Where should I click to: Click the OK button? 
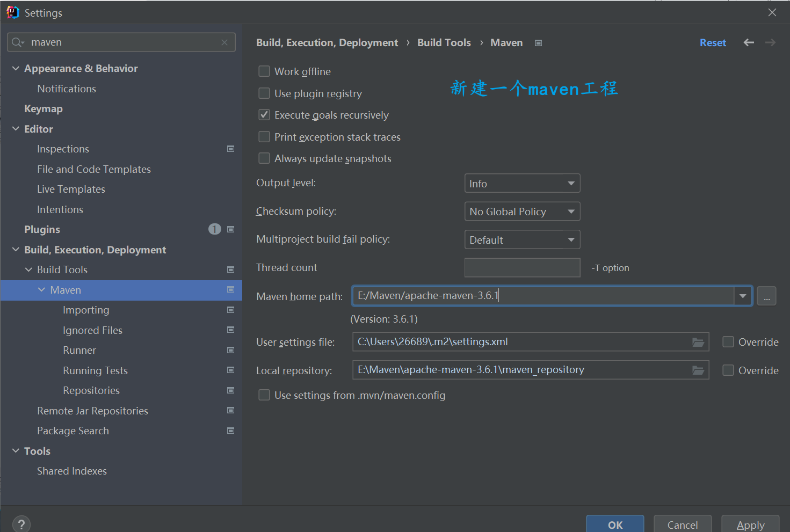point(615,524)
